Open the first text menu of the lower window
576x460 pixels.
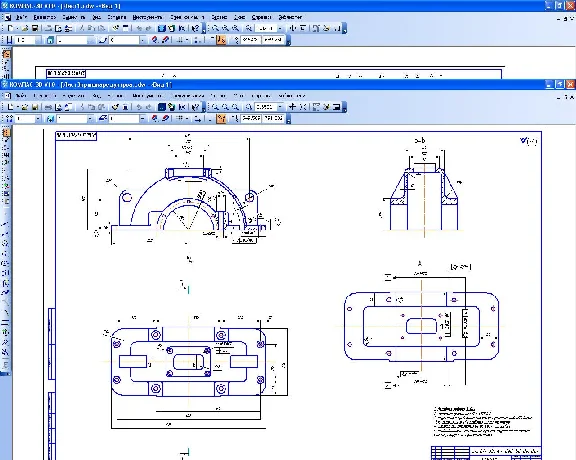(x=22, y=96)
